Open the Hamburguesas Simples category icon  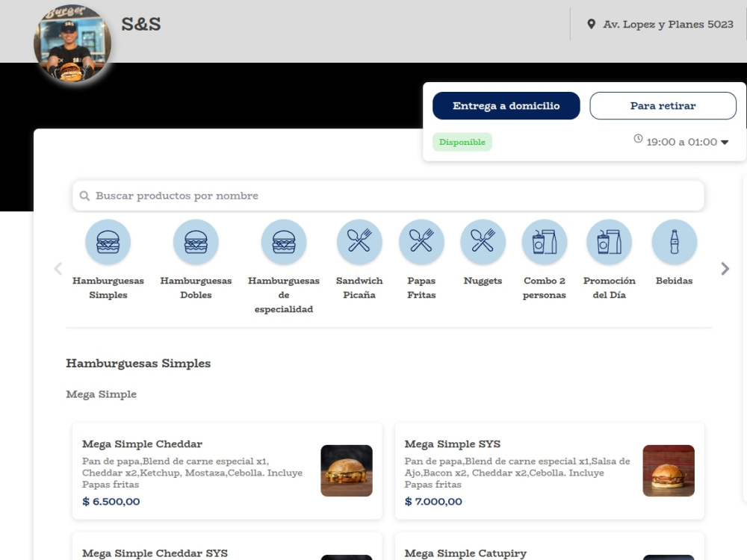108,242
